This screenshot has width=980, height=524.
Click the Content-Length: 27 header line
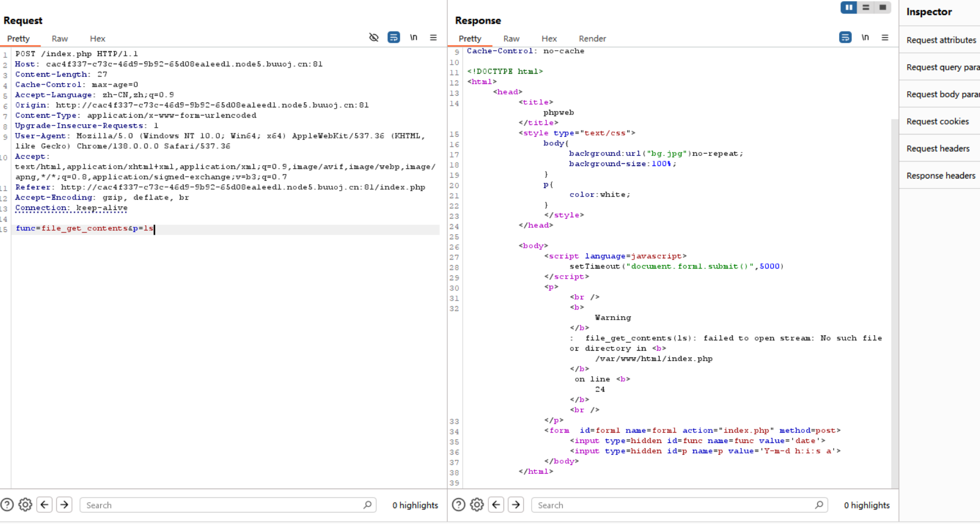[61, 74]
